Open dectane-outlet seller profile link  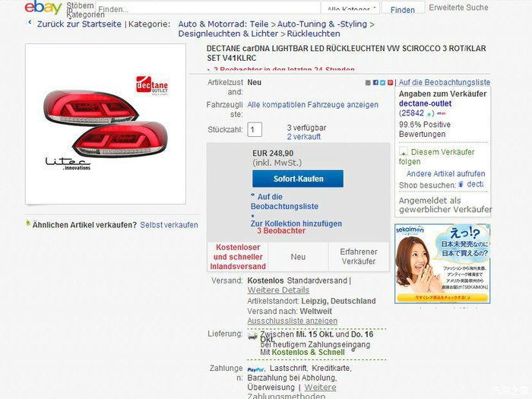(425, 103)
